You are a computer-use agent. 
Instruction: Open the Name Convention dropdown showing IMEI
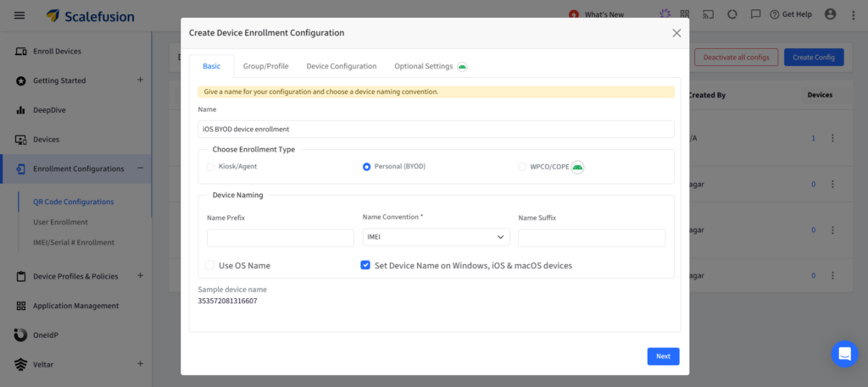click(436, 238)
